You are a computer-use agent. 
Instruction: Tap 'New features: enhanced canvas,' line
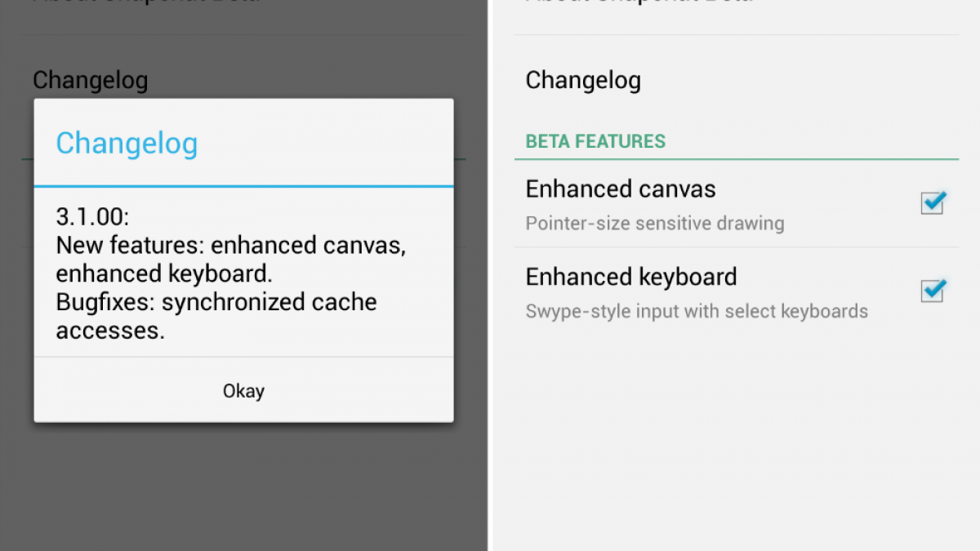point(231,245)
